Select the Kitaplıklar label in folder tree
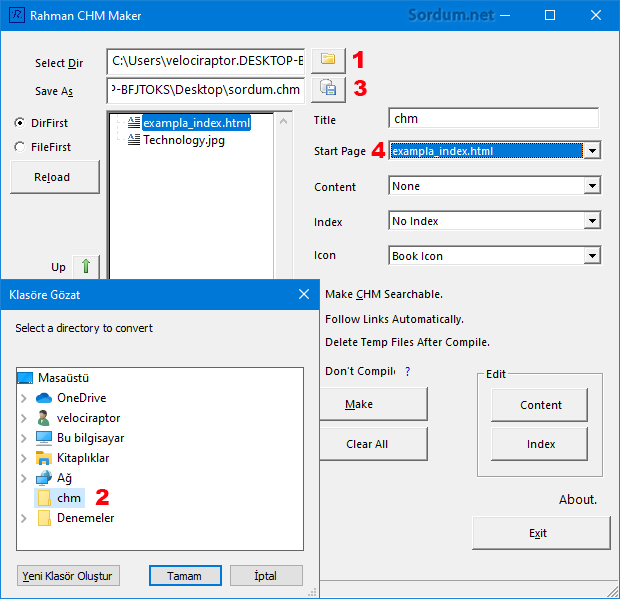Screen dimensions: 620x599 click(x=83, y=458)
